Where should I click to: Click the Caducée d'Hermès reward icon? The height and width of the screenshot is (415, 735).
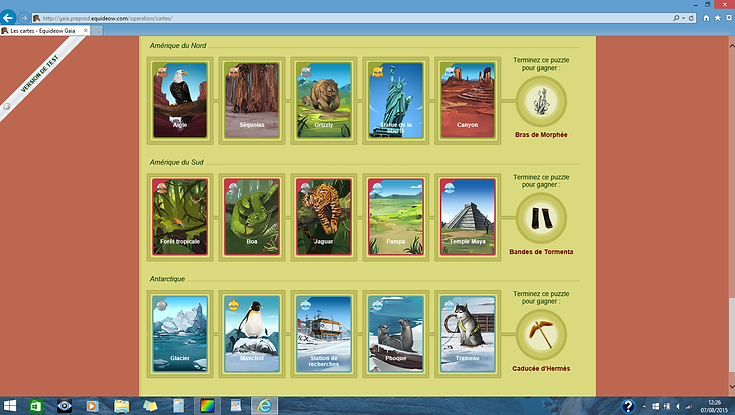click(541, 335)
